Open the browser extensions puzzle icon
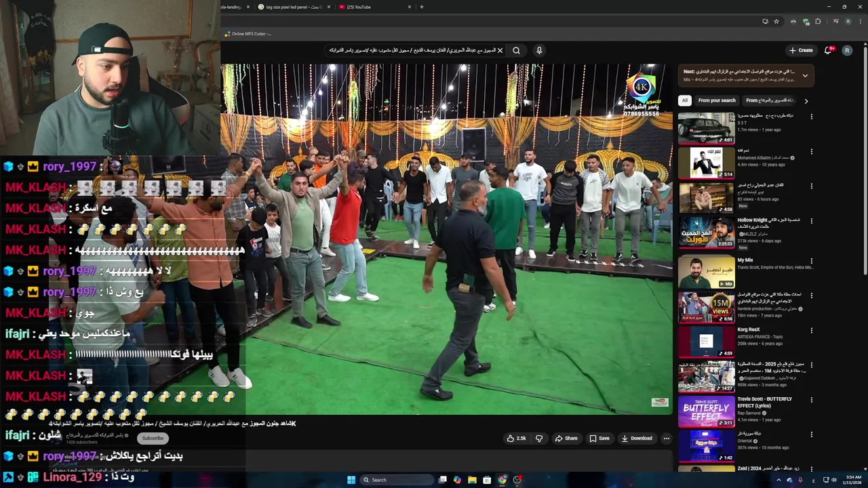This screenshot has height=488, width=868. [818, 21]
